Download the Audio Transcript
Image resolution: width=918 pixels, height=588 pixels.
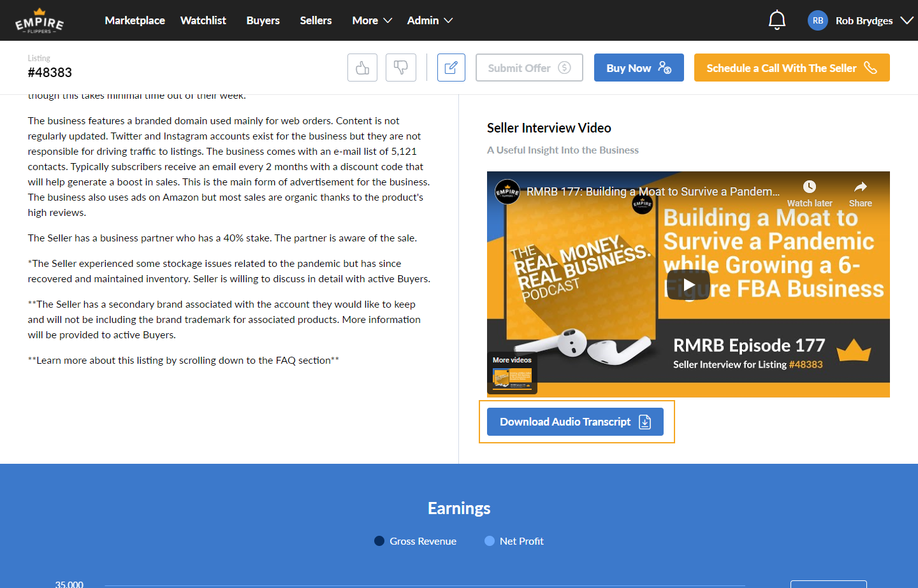[x=575, y=422]
